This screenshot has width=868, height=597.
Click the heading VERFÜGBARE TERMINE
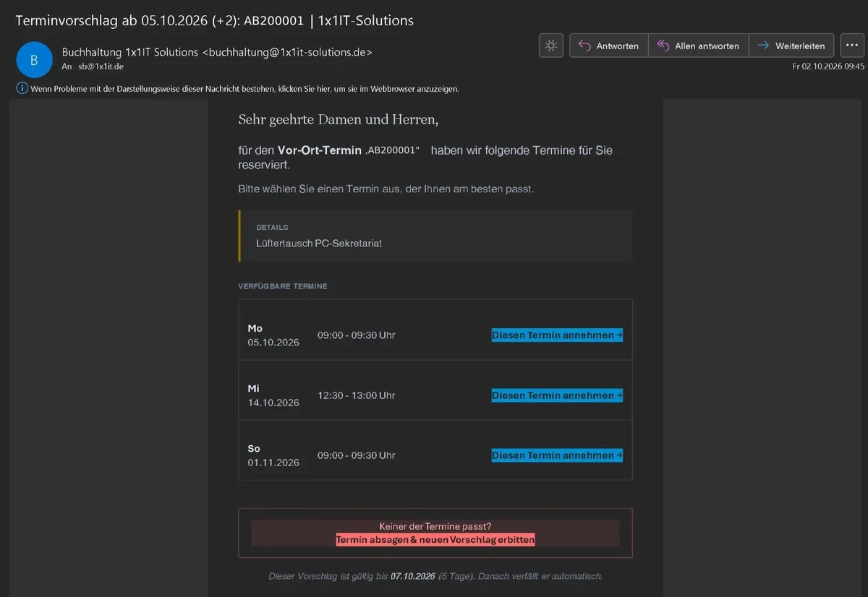[x=283, y=286]
